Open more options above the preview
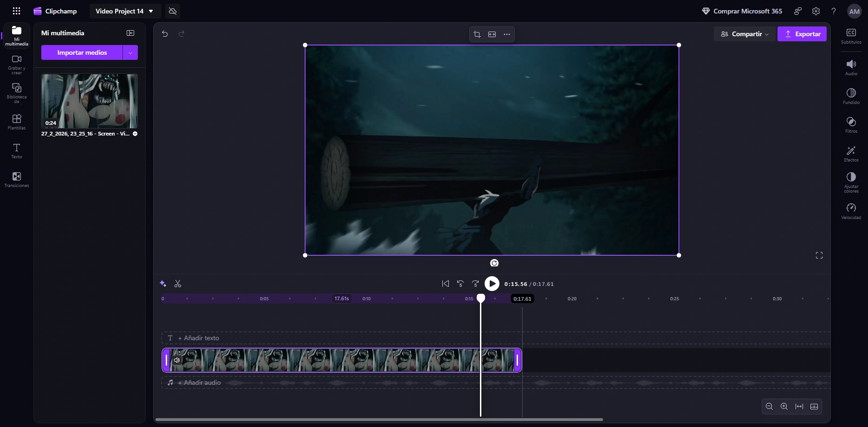 pyautogui.click(x=507, y=34)
